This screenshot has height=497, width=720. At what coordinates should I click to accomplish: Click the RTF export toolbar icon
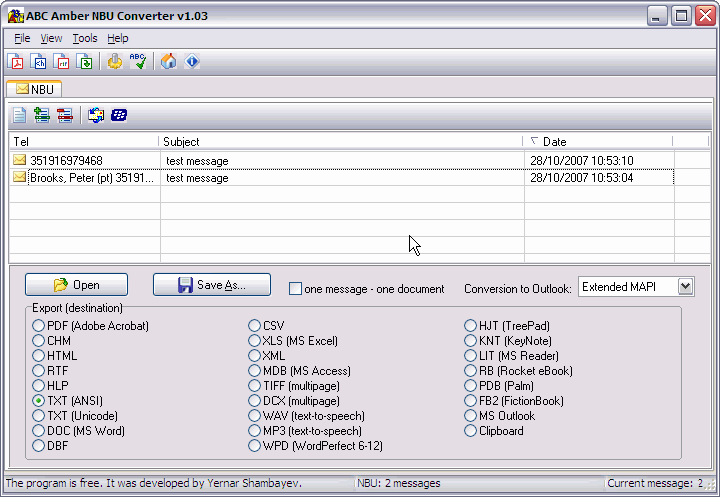62,62
